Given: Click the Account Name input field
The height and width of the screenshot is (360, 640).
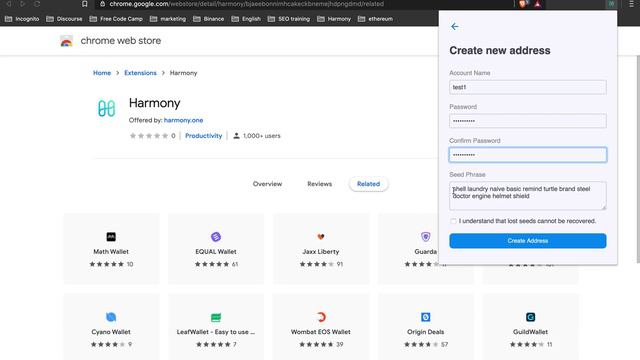Looking at the screenshot, I should coord(528,87).
